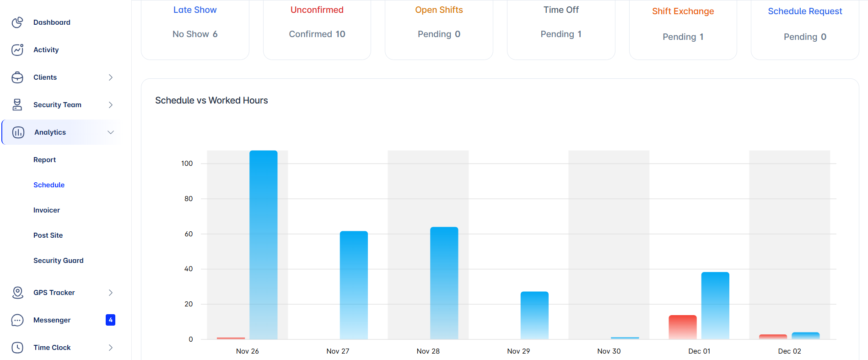Open the Report submenu item
The width and height of the screenshot is (868, 360).
pyautogui.click(x=44, y=160)
